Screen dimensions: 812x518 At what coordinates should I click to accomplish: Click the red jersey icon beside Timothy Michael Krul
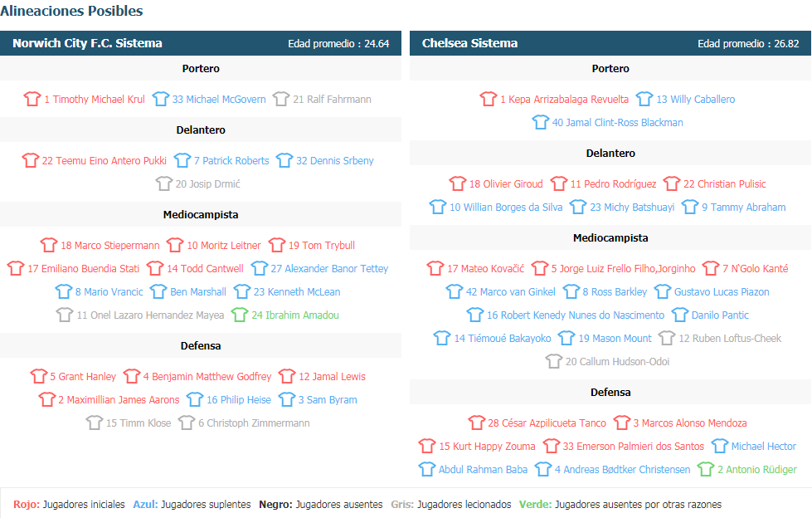[x=32, y=99]
